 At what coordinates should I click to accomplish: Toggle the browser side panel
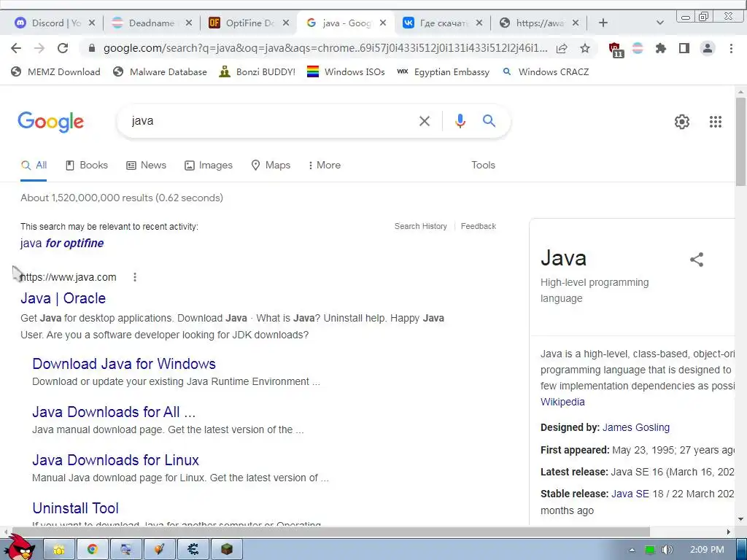(684, 48)
